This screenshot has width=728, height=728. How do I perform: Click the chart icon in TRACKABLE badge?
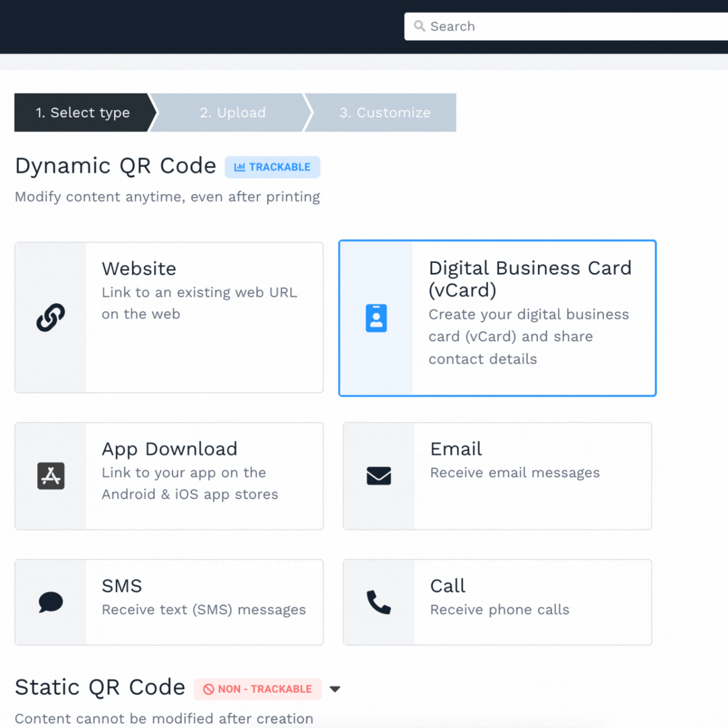click(239, 167)
